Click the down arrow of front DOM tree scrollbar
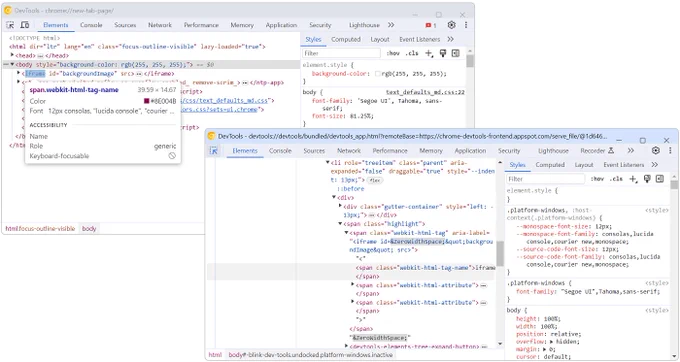Viewport: 680px width, 362px height. (500, 344)
